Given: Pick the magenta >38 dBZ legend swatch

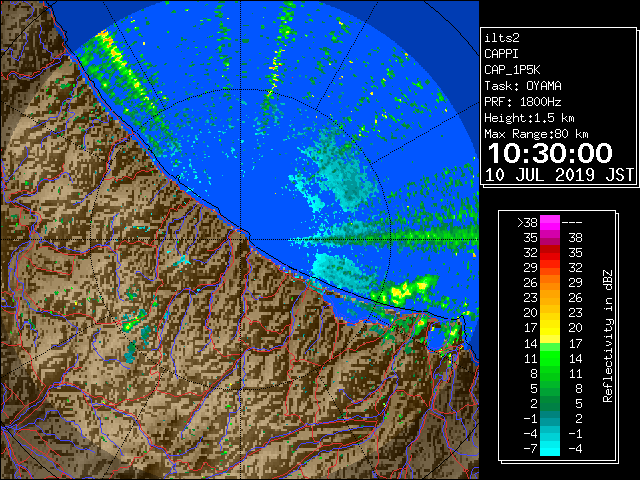Looking at the screenshot, I should pyautogui.click(x=550, y=223).
